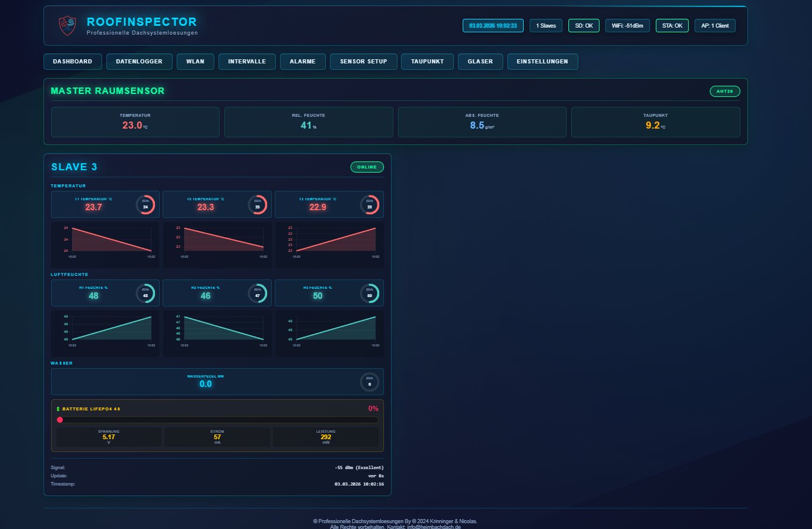Switch to the DATENLOGGER tab
Screen dimensions: 812x529
[139, 61]
